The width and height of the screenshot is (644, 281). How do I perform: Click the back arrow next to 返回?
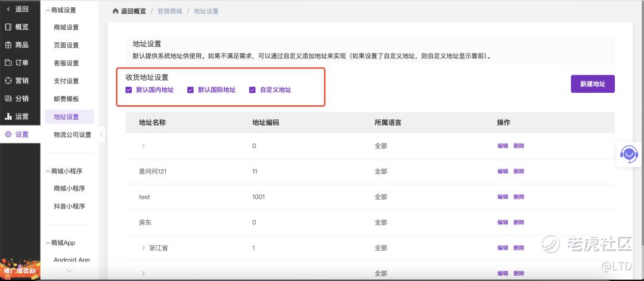8,9
